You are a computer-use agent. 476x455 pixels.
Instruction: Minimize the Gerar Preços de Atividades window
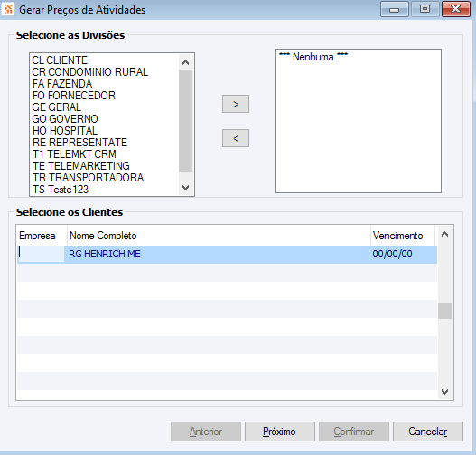(x=395, y=9)
